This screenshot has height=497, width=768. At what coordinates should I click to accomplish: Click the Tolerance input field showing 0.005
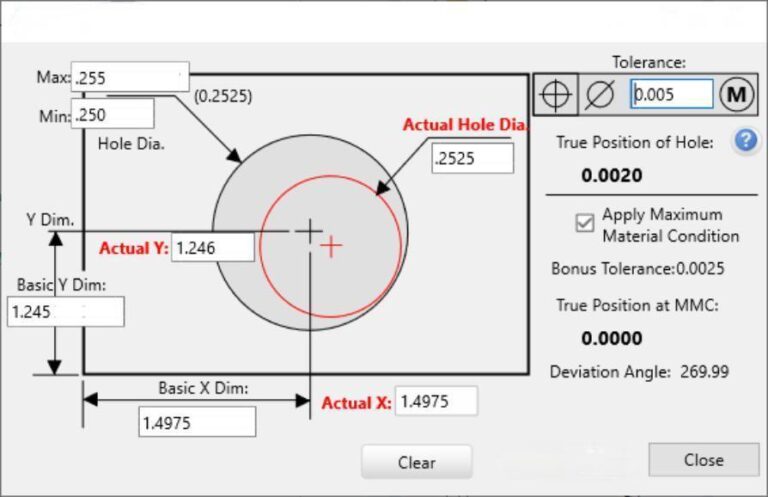click(x=672, y=95)
